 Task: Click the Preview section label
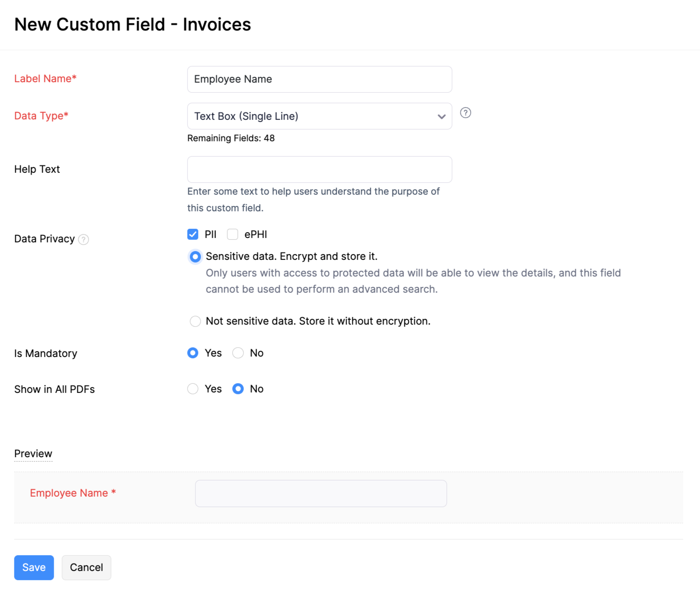[33, 453]
